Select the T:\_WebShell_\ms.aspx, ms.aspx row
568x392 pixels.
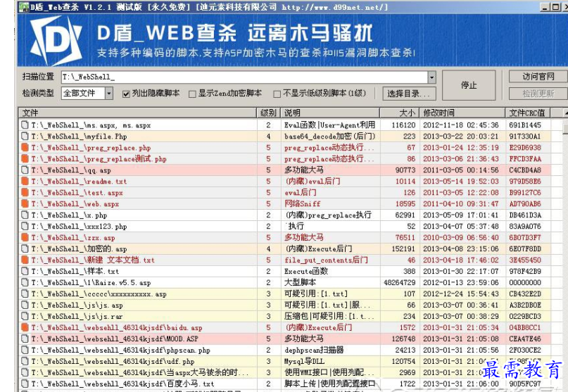285,125
